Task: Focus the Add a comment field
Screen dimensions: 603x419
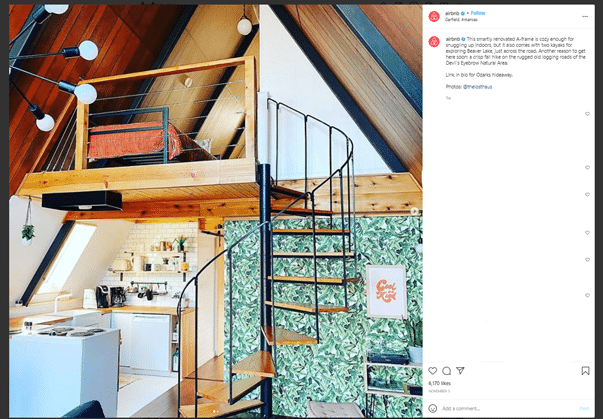Action: coord(508,408)
